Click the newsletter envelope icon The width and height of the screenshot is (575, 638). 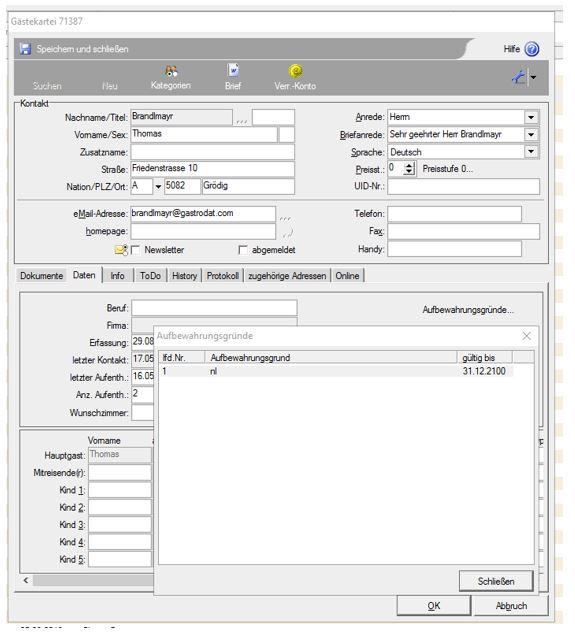(121, 250)
